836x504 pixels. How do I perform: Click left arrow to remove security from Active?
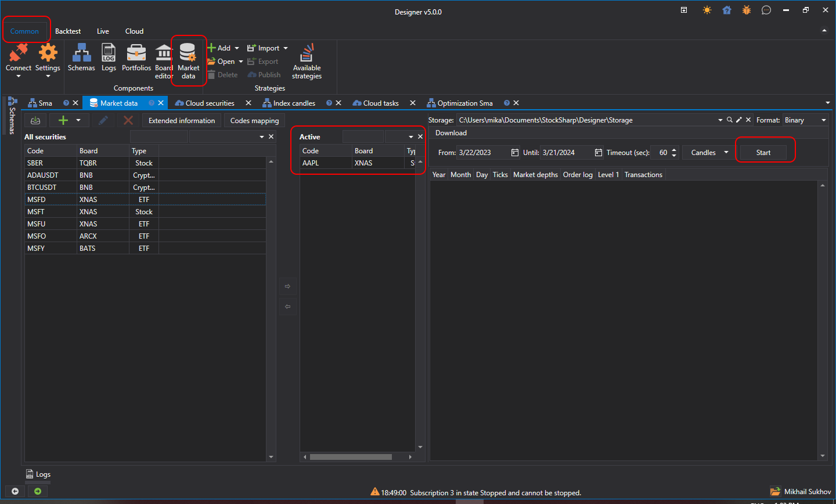(287, 307)
